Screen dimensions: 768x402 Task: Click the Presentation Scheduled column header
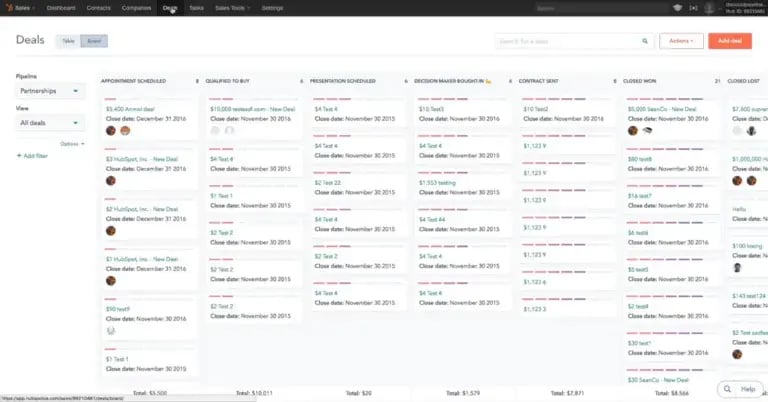click(343, 81)
